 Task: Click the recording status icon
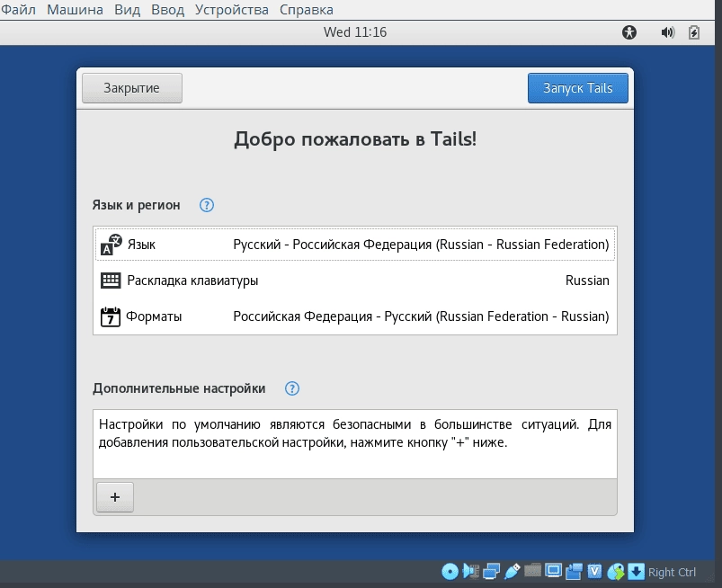point(575,572)
